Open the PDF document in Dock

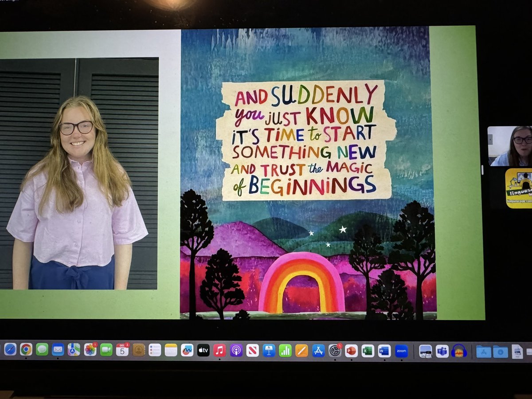517,351
